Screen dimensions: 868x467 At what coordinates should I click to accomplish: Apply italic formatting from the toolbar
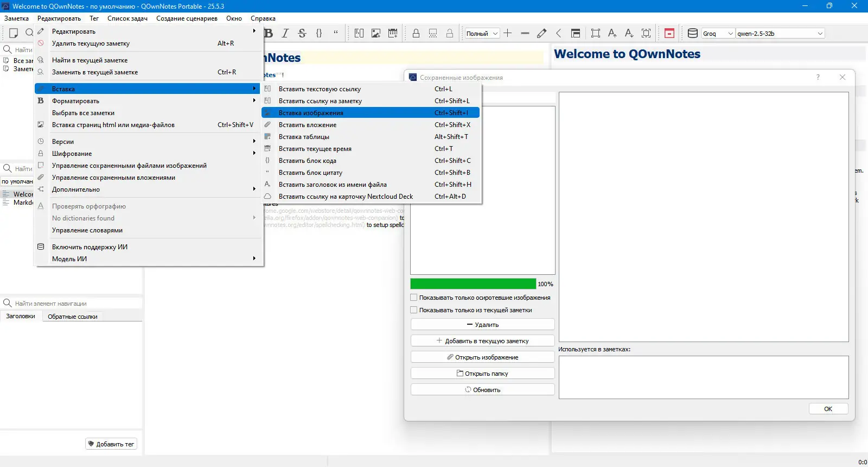click(x=285, y=33)
